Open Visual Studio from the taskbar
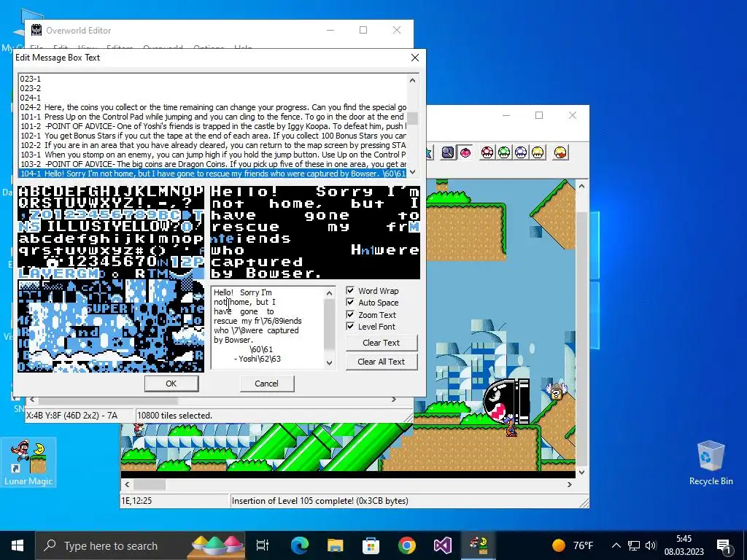 click(442, 545)
